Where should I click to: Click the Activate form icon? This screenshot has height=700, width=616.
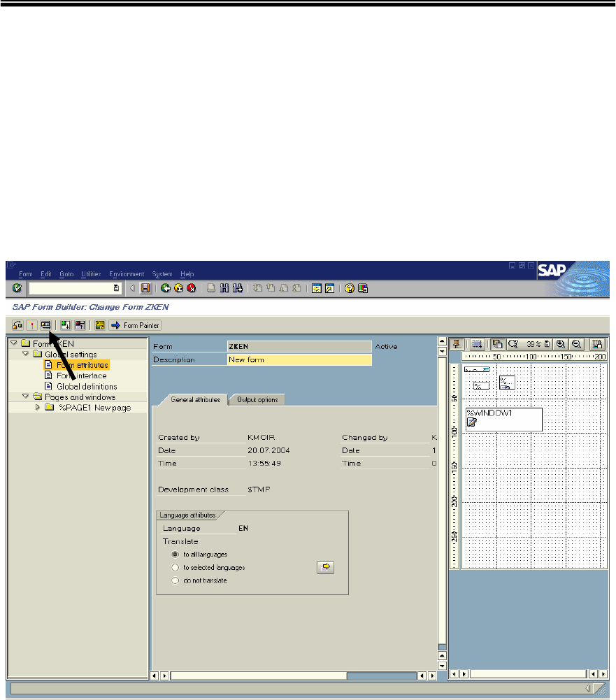point(31,325)
